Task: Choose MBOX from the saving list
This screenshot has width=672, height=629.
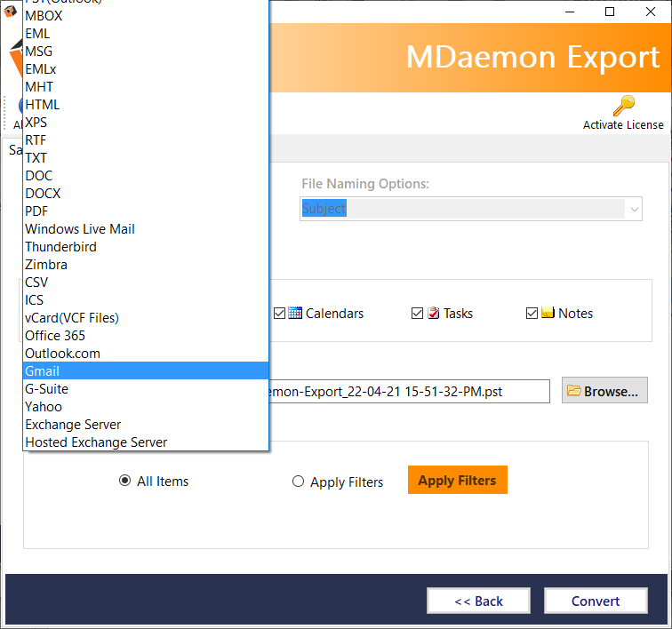Action: click(x=146, y=16)
